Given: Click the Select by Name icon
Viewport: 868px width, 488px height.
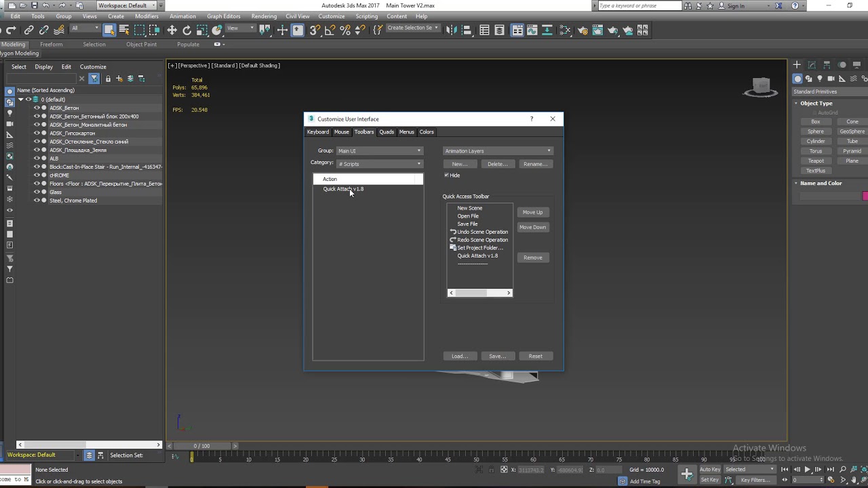Looking at the screenshot, I should point(124,30).
